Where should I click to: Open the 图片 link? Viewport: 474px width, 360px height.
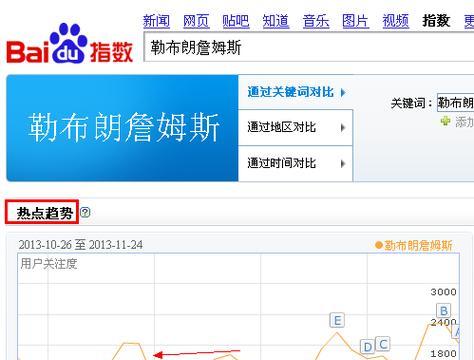(x=356, y=21)
